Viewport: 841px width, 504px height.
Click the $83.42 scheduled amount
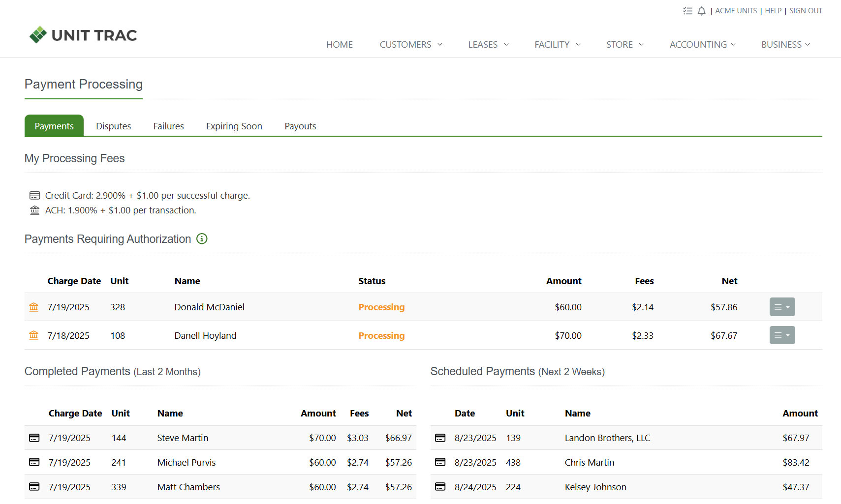pos(796,462)
